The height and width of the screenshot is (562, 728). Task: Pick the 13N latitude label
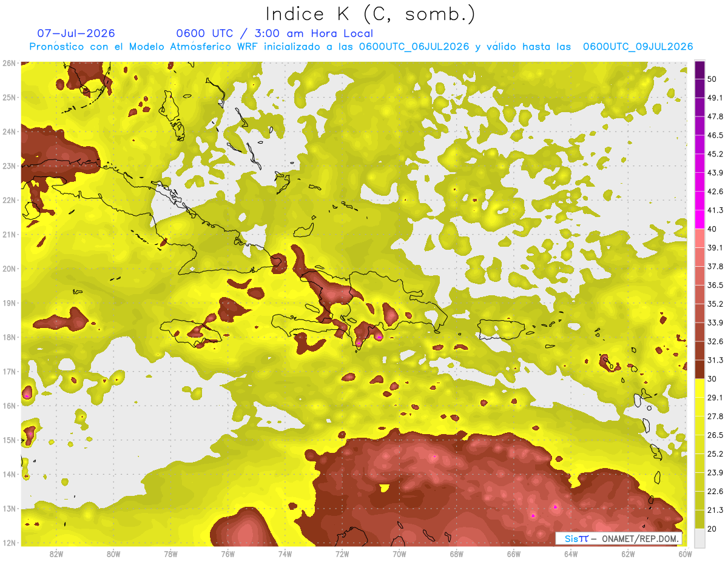pyautogui.click(x=9, y=509)
